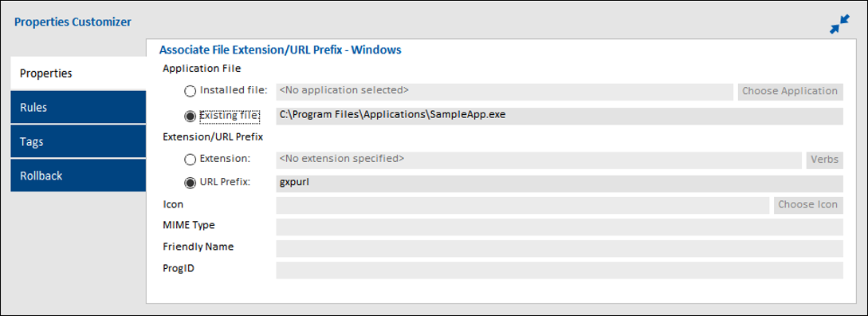Select the Existing file radio button
This screenshot has width=868, height=316.
coord(190,117)
